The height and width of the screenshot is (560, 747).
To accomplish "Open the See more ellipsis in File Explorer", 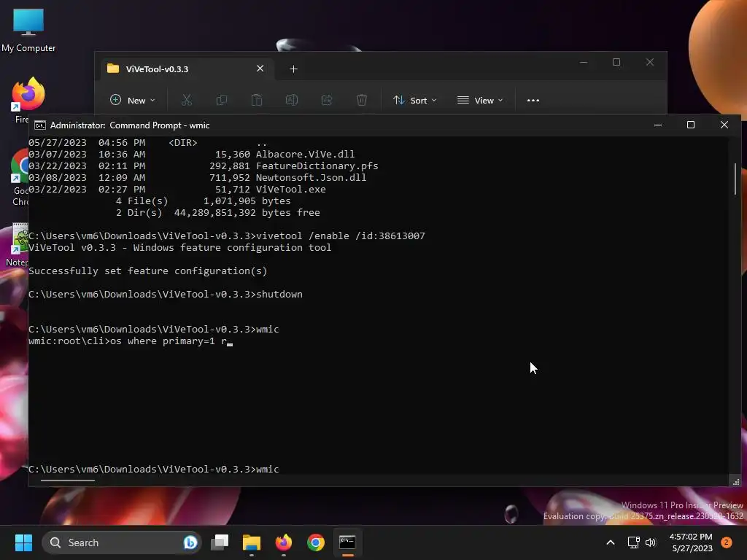I will (533, 101).
